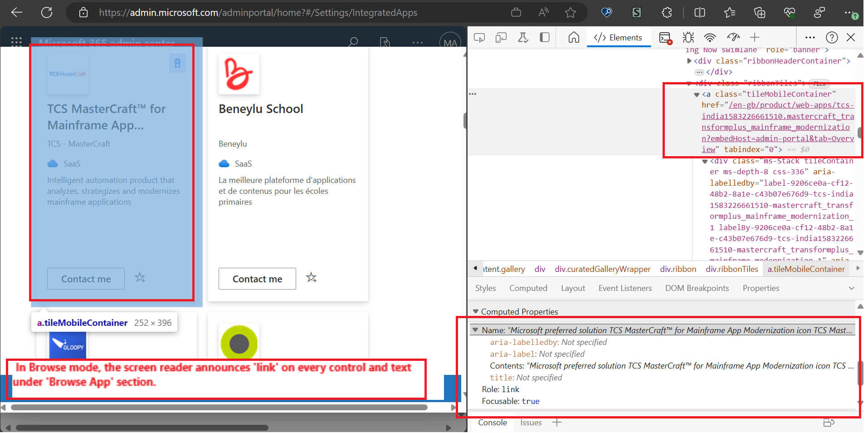
Task: Switch to the Layout tab
Action: pyautogui.click(x=573, y=288)
